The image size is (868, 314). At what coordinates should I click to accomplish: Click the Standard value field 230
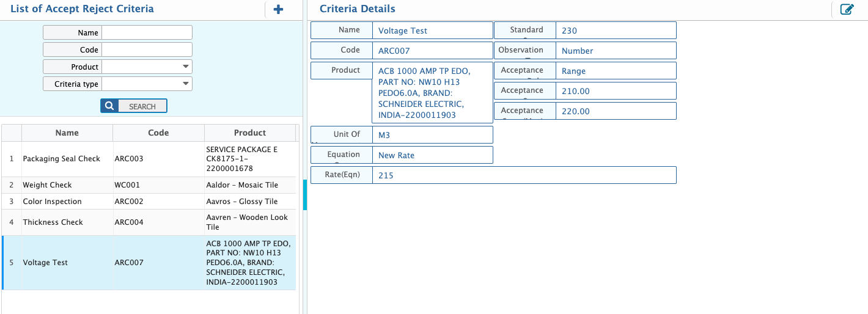[x=615, y=31]
